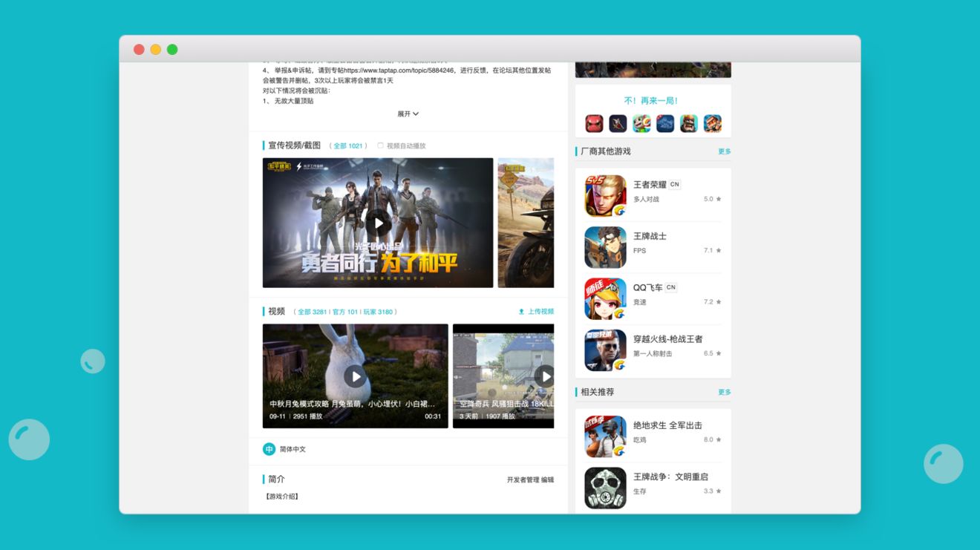Viewport: 980px width, 550px height.
Task: Click the 中秋月兔模式攻略 video title
Action: click(x=353, y=405)
